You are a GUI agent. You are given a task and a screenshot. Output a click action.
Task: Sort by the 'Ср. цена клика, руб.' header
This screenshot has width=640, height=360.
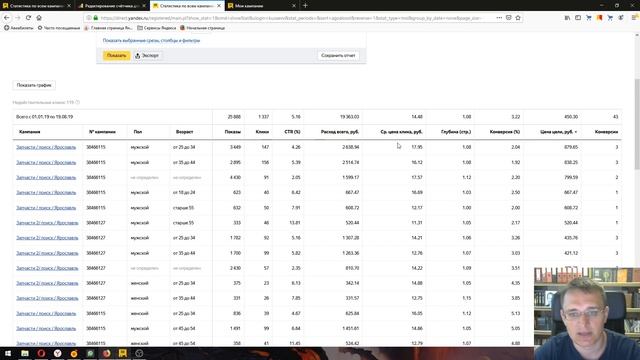(x=401, y=132)
